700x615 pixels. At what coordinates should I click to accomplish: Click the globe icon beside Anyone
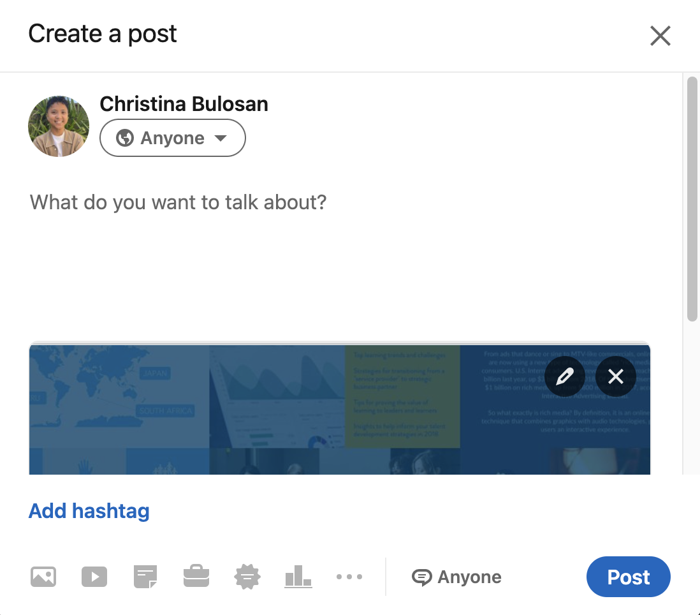pos(124,137)
